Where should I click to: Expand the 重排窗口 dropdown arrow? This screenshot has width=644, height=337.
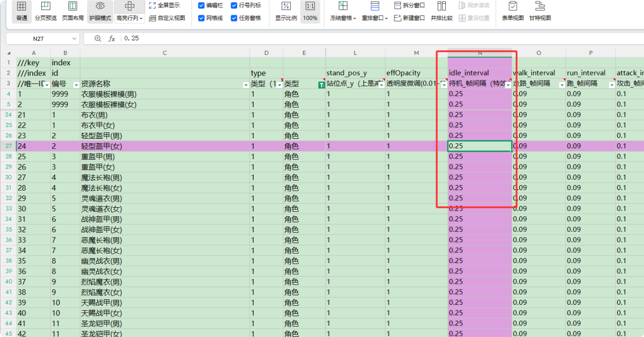coord(386,18)
